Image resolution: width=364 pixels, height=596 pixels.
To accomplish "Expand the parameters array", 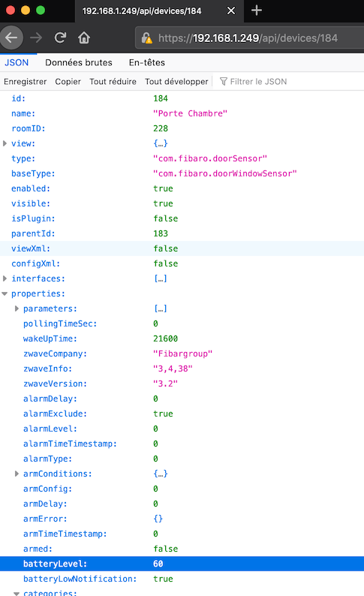I will 17,309.
